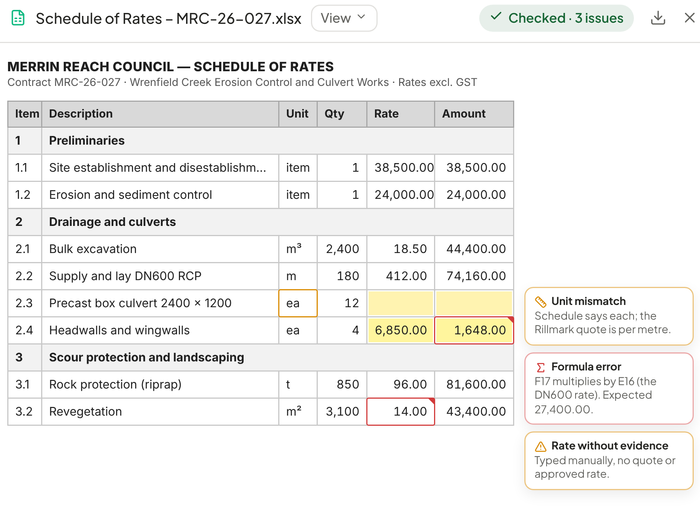Select the Bulk excavation description cell
The width and height of the screenshot is (700, 510).
pyautogui.click(x=160, y=249)
